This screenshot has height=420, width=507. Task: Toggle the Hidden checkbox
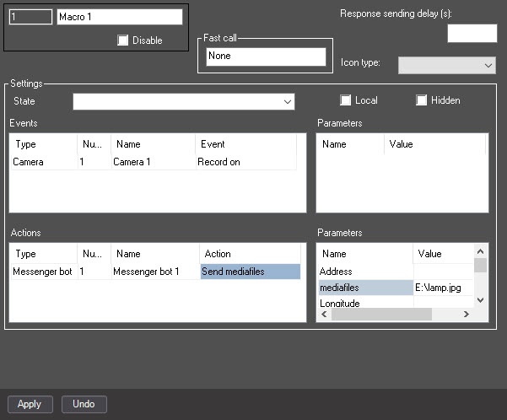pyautogui.click(x=421, y=100)
